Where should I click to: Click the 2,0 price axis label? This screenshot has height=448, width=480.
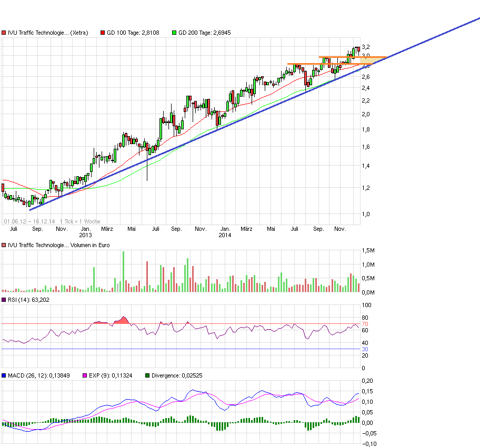click(366, 114)
